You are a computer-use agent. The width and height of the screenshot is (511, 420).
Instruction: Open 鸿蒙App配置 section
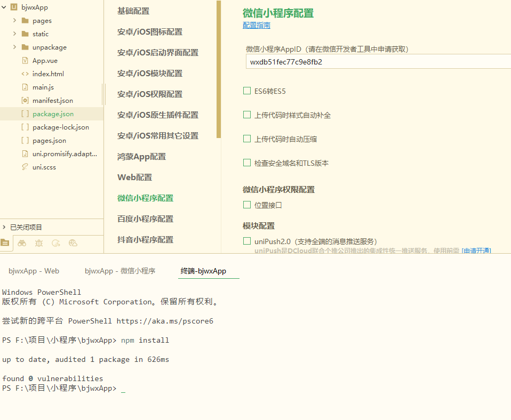pyautogui.click(x=142, y=157)
